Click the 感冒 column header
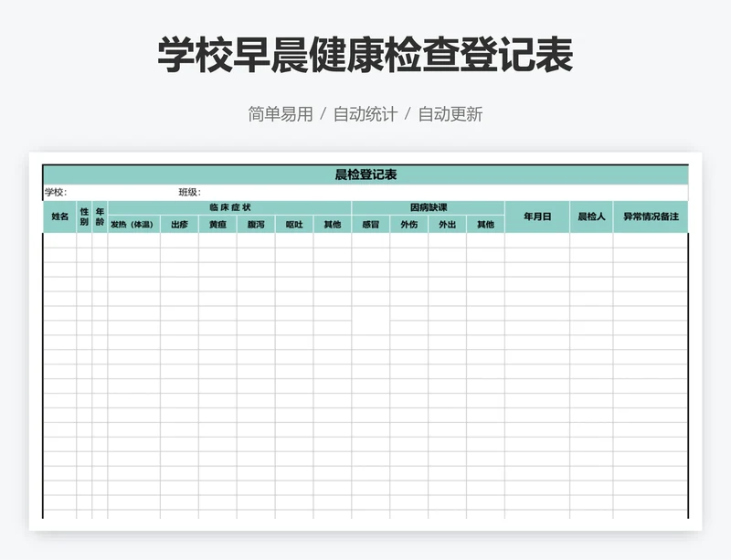731x560 pixels. [371, 225]
